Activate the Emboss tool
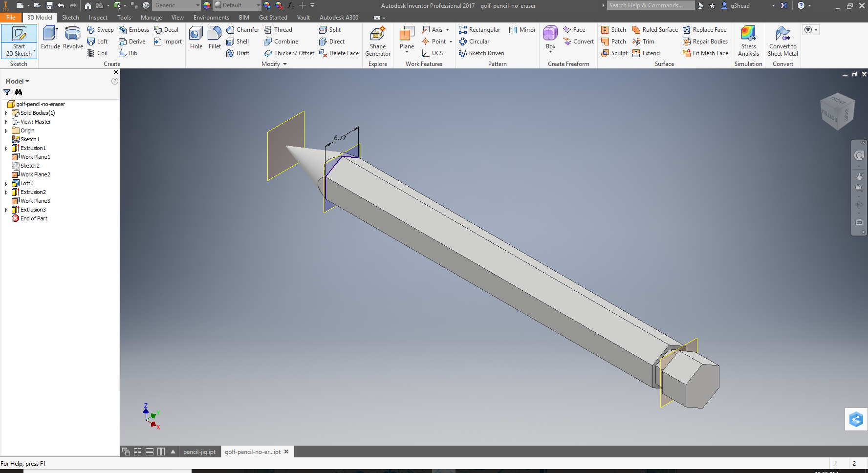Screen dimensions: 868x473 (x=134, y=30)
